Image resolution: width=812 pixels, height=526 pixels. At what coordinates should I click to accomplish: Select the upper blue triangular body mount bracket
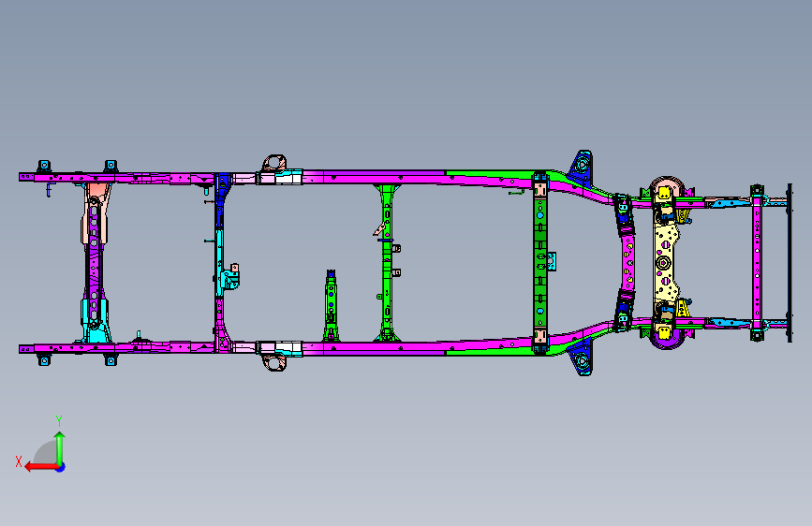[581, 167]
